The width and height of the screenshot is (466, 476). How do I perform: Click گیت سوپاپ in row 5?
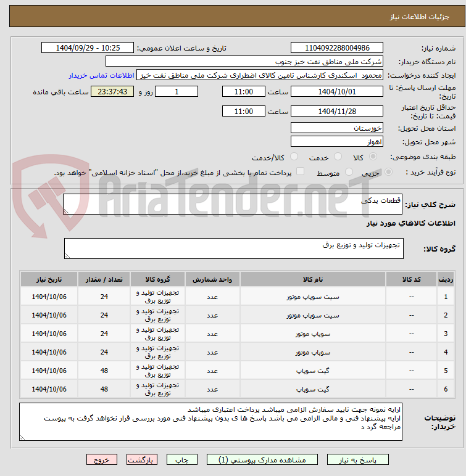(x=313, y=371)
